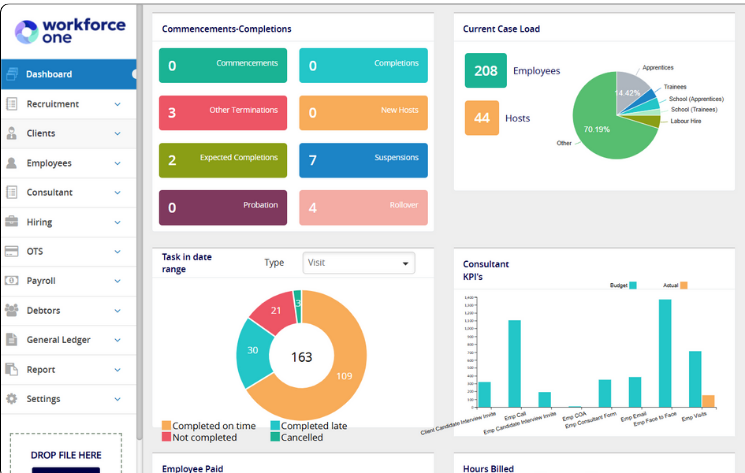Click the DROP FILE HERE upload area
Viewport: 745px width, 473px height.
coord(65,455)
